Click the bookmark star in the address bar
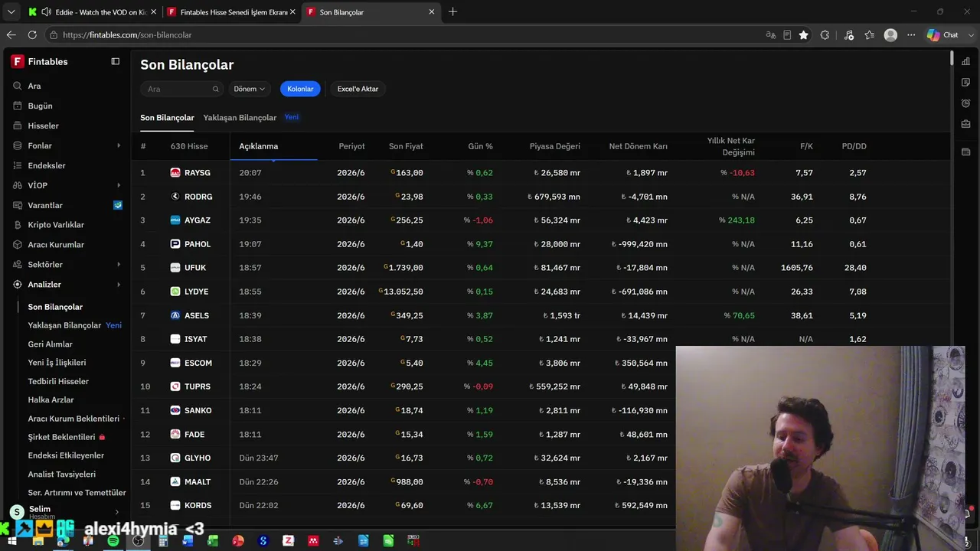Image resolution: width=980 pixels, height=551 pixels. coord(803,35)
